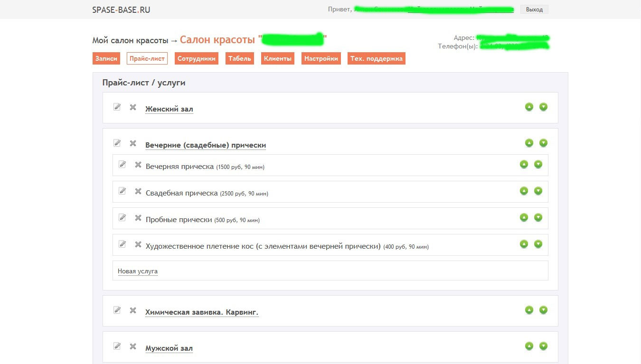Screen dimensions: 641x364
Task: Click the price text (2500 руб, 90 мин)
Action: [244, 194]
